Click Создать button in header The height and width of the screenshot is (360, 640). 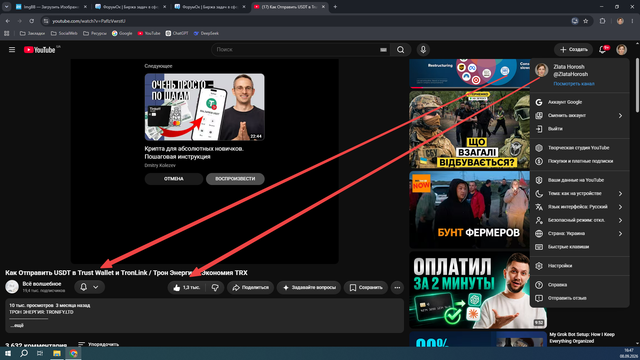(x=573, y=50)
